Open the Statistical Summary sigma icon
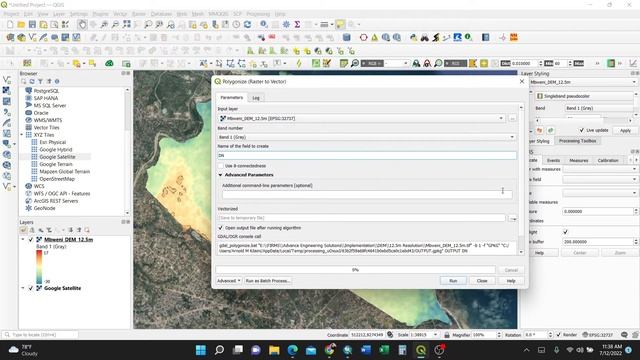Viewport: 640px width, 360px height. pos(297,24)
